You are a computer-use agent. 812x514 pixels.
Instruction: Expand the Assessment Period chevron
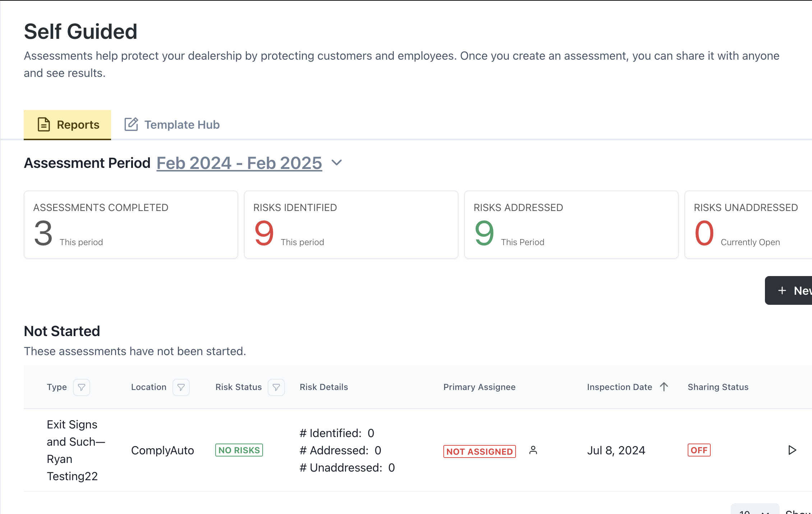337,162
